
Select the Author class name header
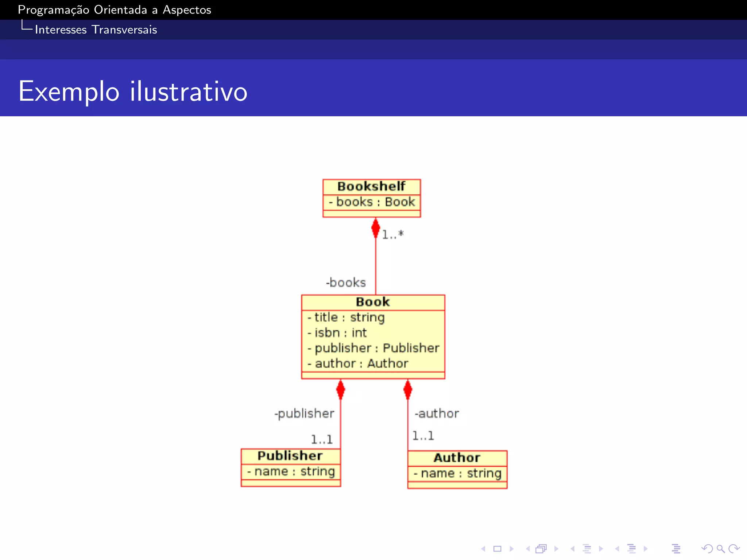click(457, 458)
